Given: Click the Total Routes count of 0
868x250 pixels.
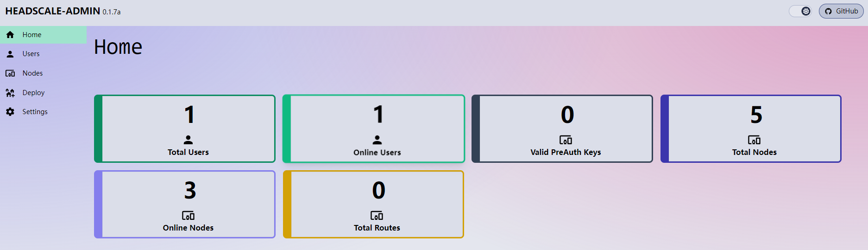Looking at the screenshot, I should [x=378, y=191].
